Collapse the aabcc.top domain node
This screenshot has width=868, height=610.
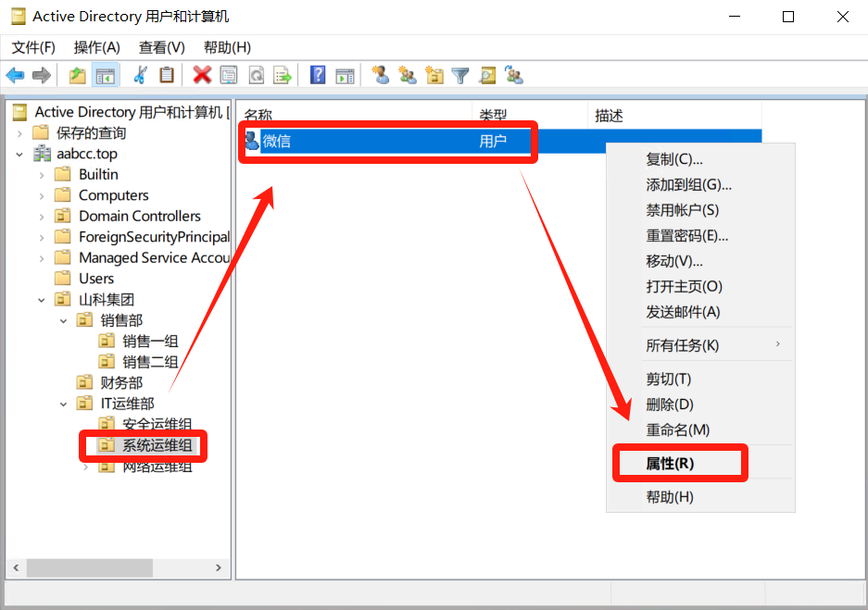coord(19,154)
